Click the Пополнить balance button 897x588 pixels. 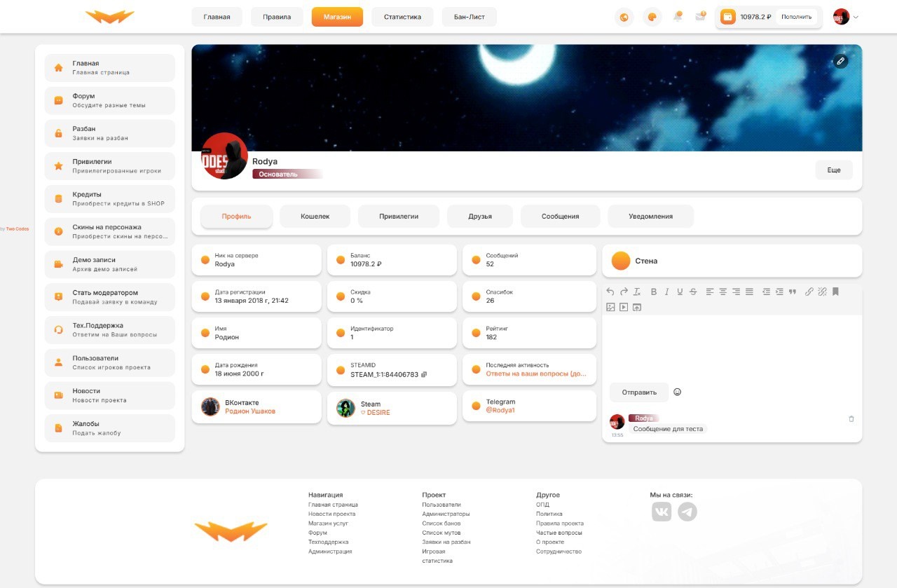click(796, 17)
